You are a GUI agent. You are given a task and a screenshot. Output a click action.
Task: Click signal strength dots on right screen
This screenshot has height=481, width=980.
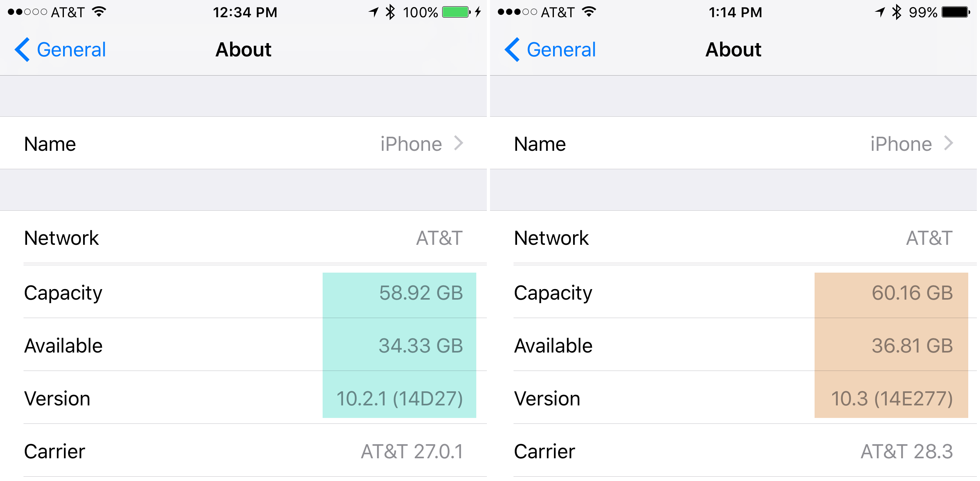click(517, 12)
